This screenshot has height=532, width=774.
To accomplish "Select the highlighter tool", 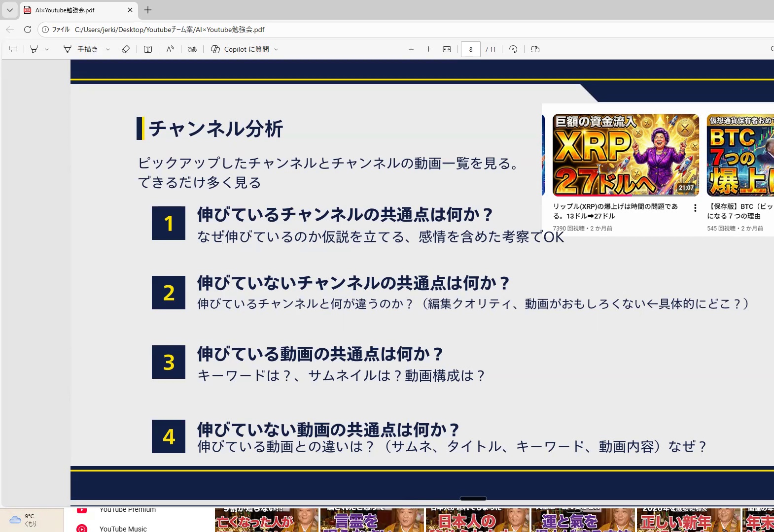I will tap(34, 49).
